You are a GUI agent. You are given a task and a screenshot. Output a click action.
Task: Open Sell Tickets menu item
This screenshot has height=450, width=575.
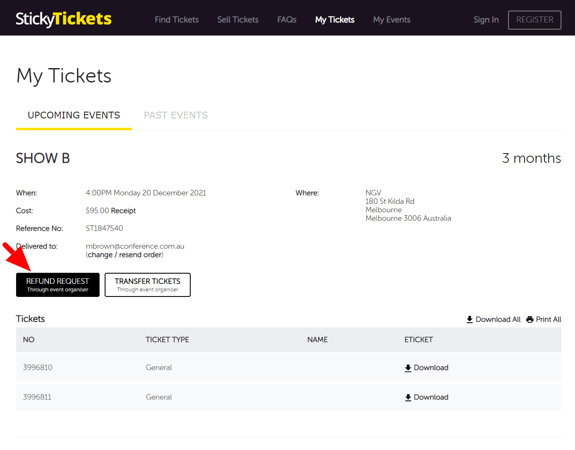point(238,20)
